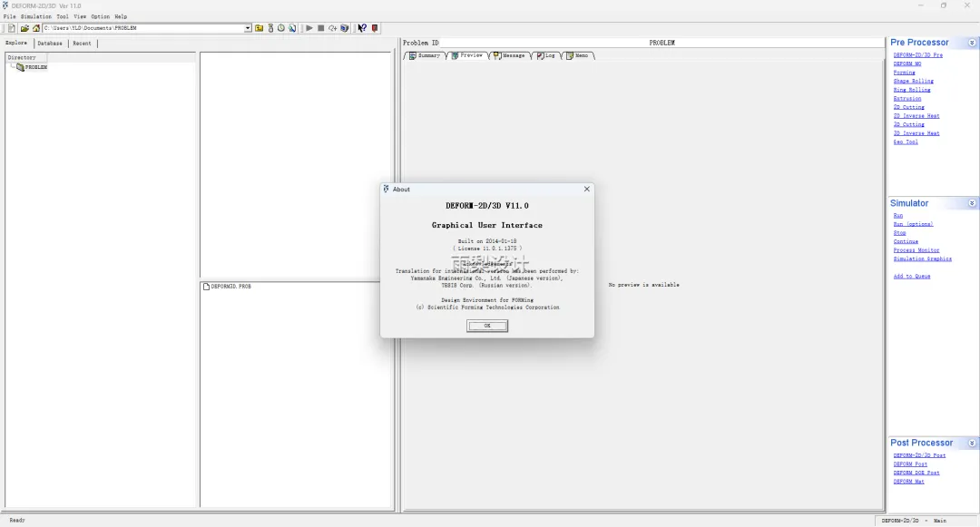Open the Shape Rolling link
This screenshot has width=980, height=527.
[913, 81]
